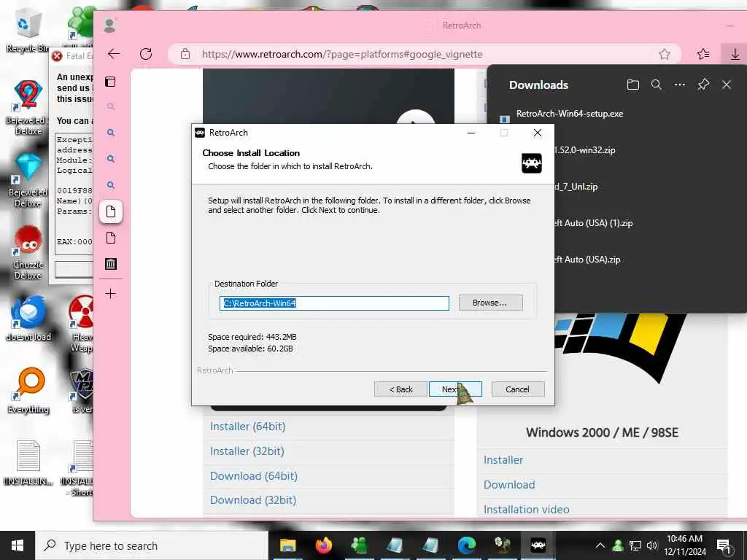Open the Installer link under Windows 2000 / ME / 98SE
This screenshot has width=747, height=560.
pyautogui.click(x=503, y=460)
